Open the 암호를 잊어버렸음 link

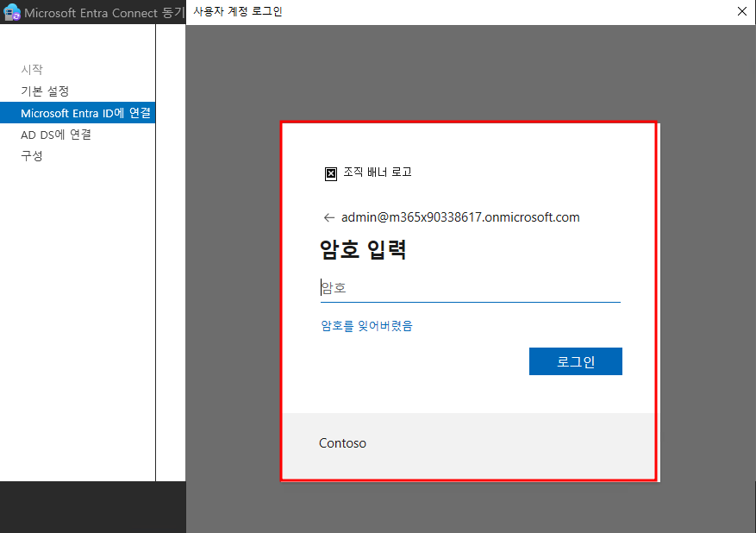coord(366,326)
